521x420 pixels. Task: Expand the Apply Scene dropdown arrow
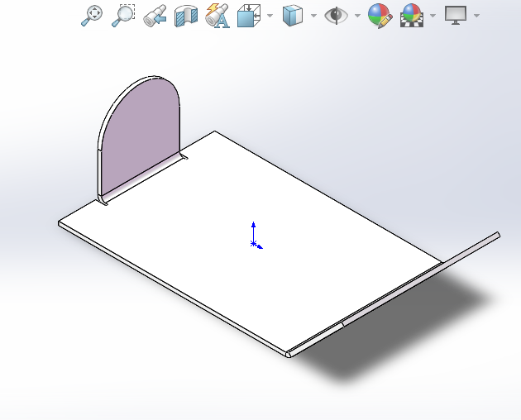(x=433, y=15)
